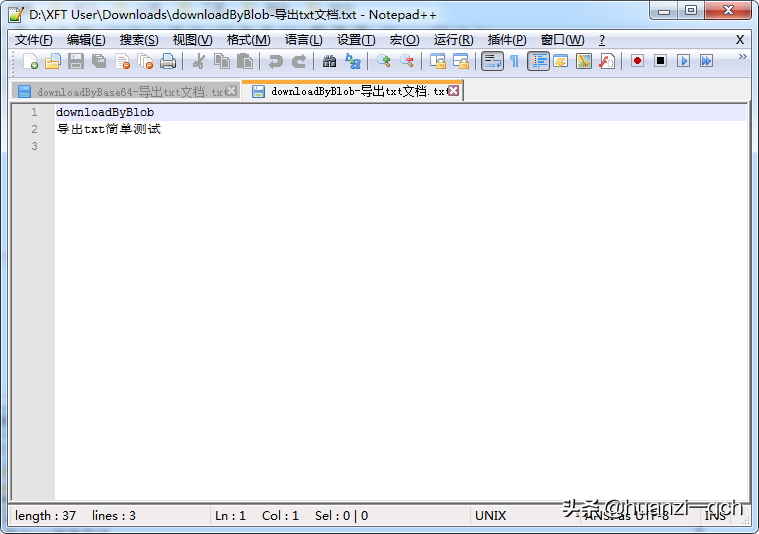Image resolution: width=759 pixels, height=534 pixels.
Task: Open the 语言(L) menu
Action: (x=304, y=40)
